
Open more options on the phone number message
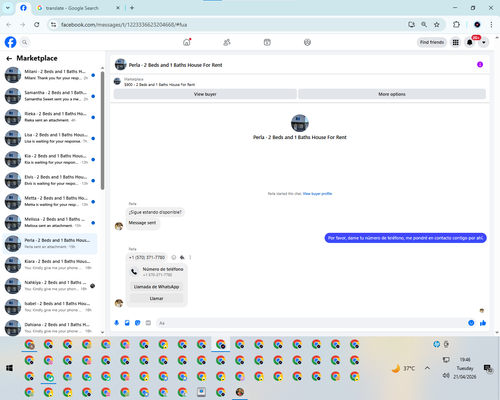190,257
